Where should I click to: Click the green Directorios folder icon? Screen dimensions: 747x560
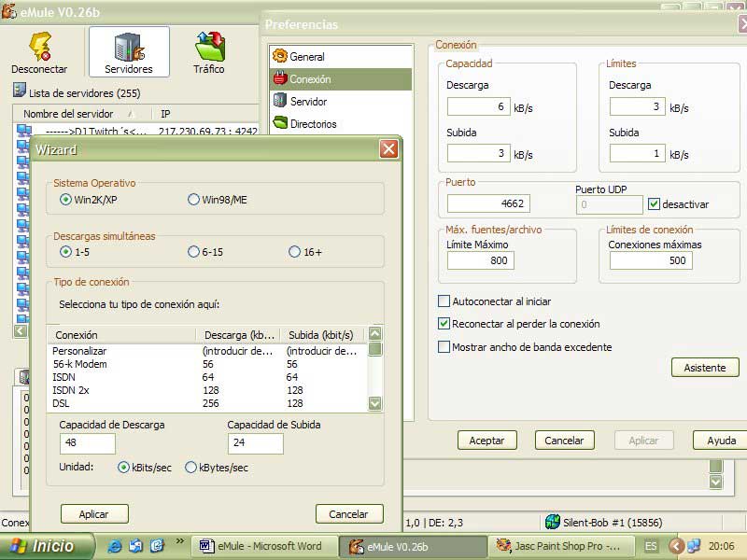(280, 122)
